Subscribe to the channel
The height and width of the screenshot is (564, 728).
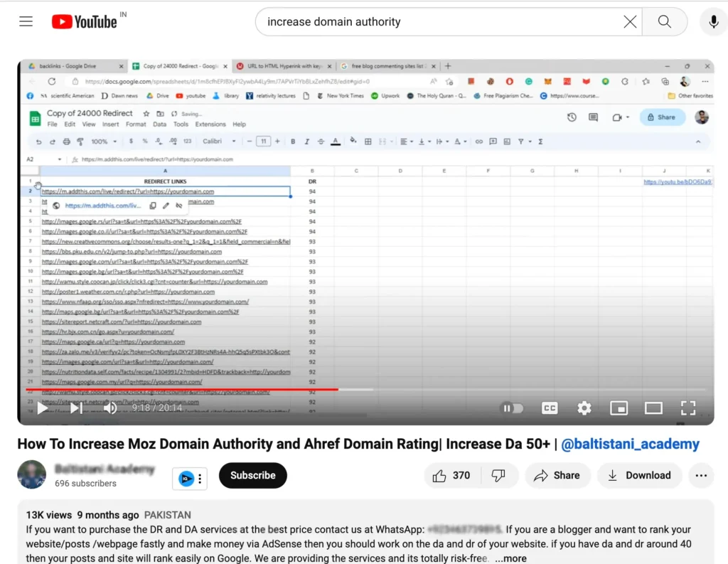click(252, 475)
